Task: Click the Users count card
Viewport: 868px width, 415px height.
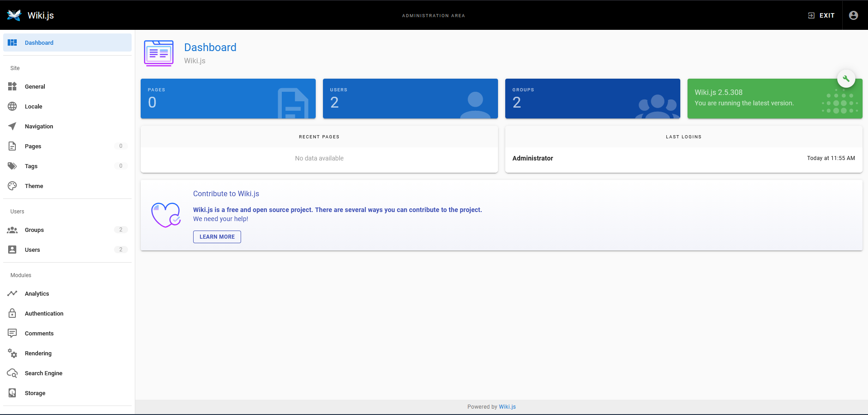Action: pyautogui.click(x=410, y=99)
